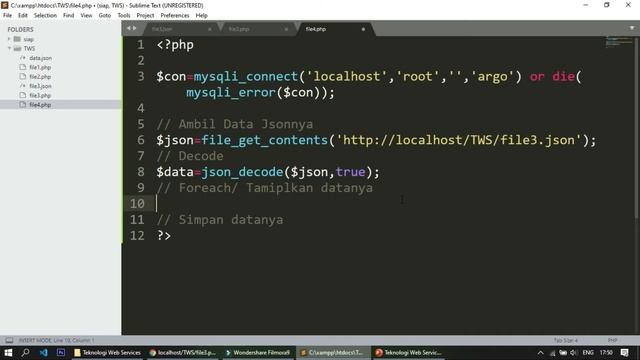Screen dimensions: 640x360
Task: Click the 'mysqli_connect' function text
Action: (246, 76)
